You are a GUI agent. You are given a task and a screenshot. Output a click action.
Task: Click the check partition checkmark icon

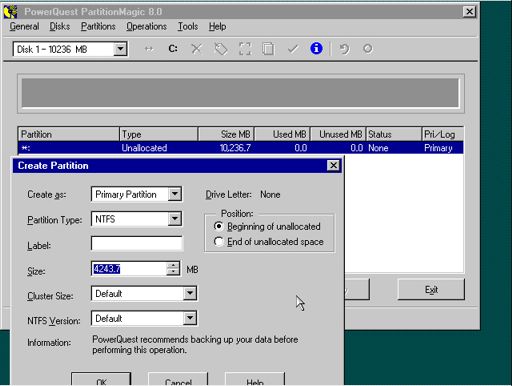click(293, 49)
